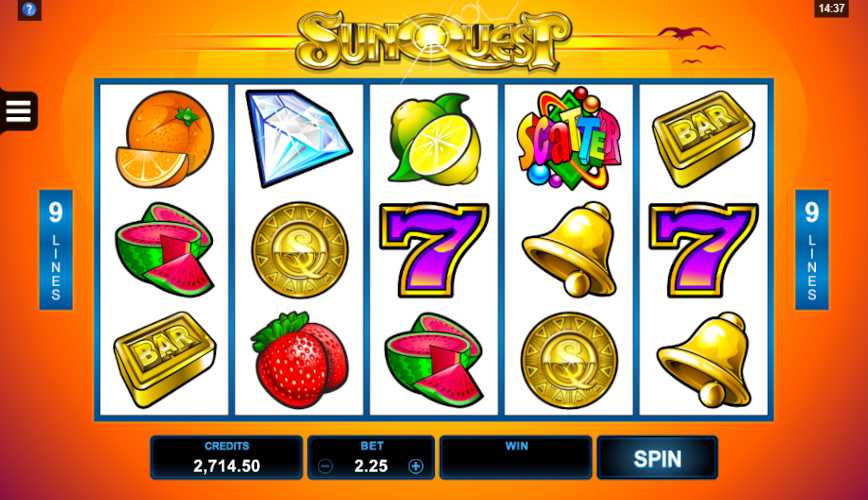Click the SPIN button

coord(657,458)
